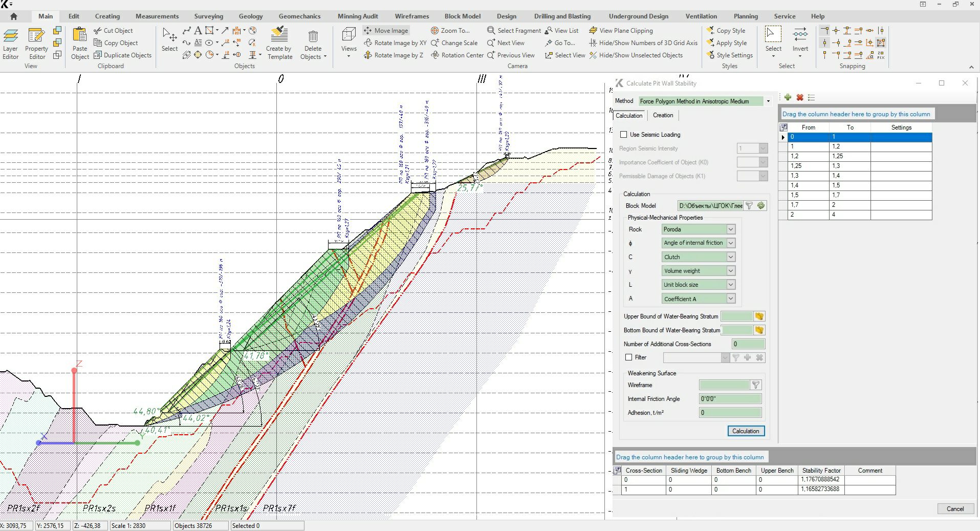Click the Number of Additional Cross-Sections field

[748, 344]
